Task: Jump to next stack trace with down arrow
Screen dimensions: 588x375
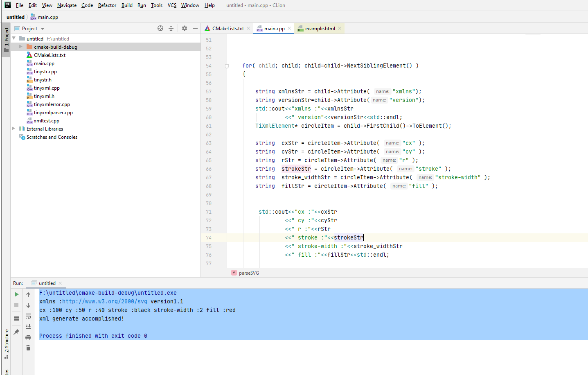Action: pyautogui.click(x=28, y=305)
